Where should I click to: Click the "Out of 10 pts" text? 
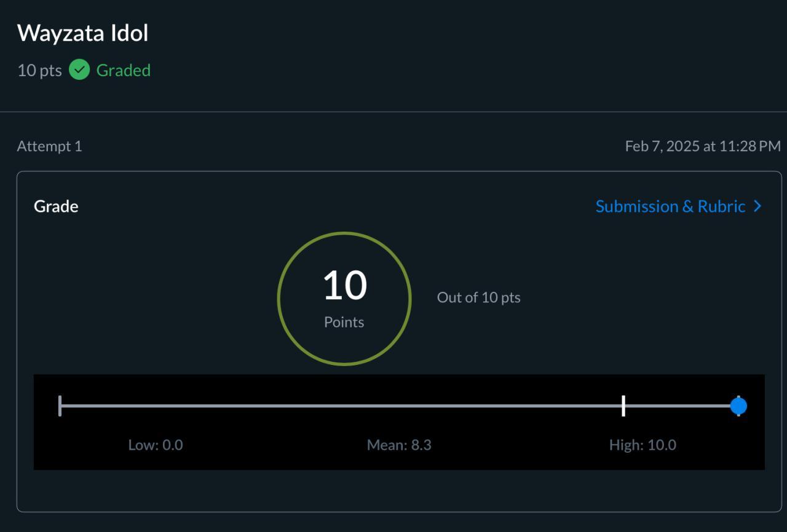click(x=478, y=297)
